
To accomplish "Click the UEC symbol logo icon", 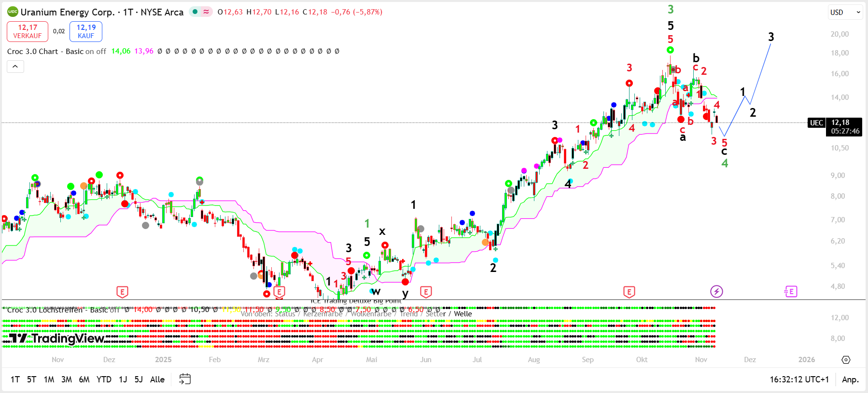I will tap(13, 12).
